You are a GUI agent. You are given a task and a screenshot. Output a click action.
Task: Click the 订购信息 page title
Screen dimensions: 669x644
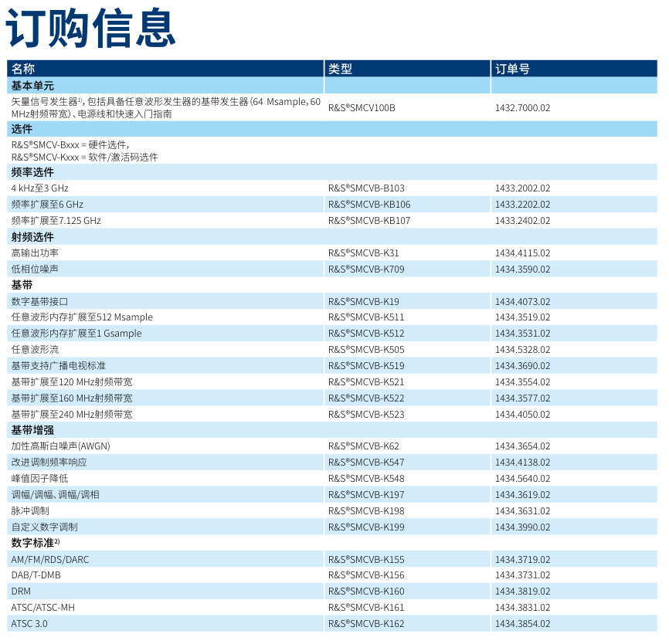91,28
